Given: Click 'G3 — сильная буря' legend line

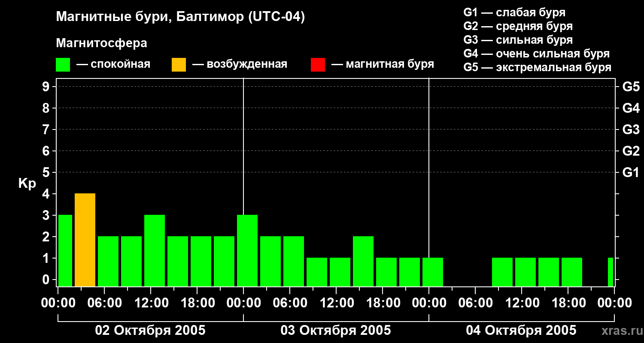Looking at the screenshot, I should click(x=518, y=40).
